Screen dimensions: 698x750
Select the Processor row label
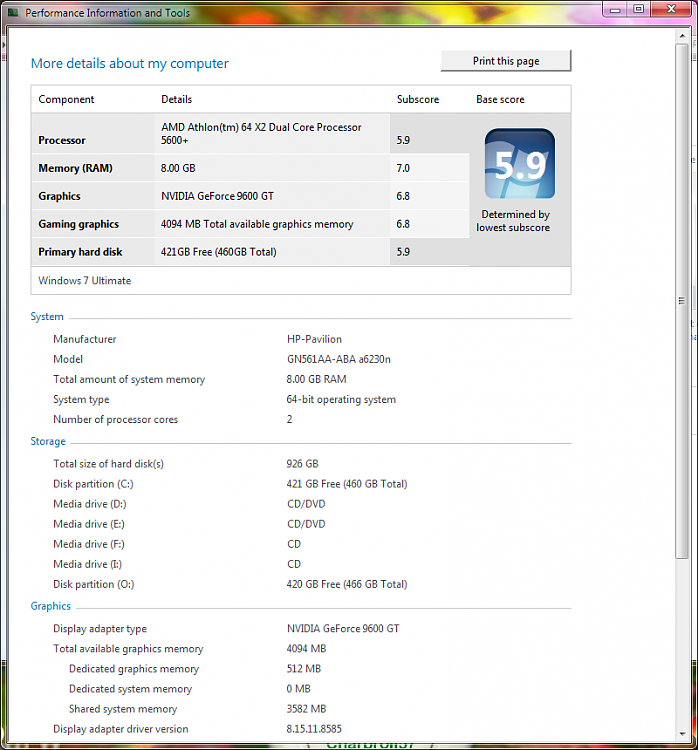point(62,140)
